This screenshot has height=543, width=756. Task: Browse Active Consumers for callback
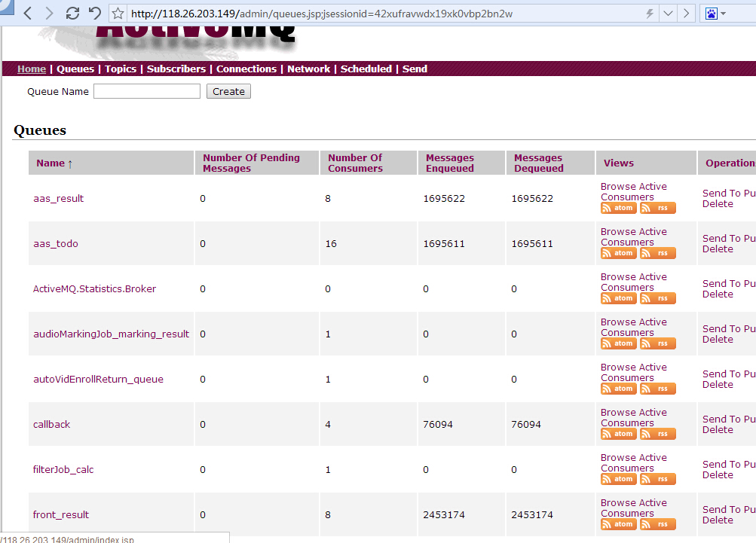[x=634, y=417]
